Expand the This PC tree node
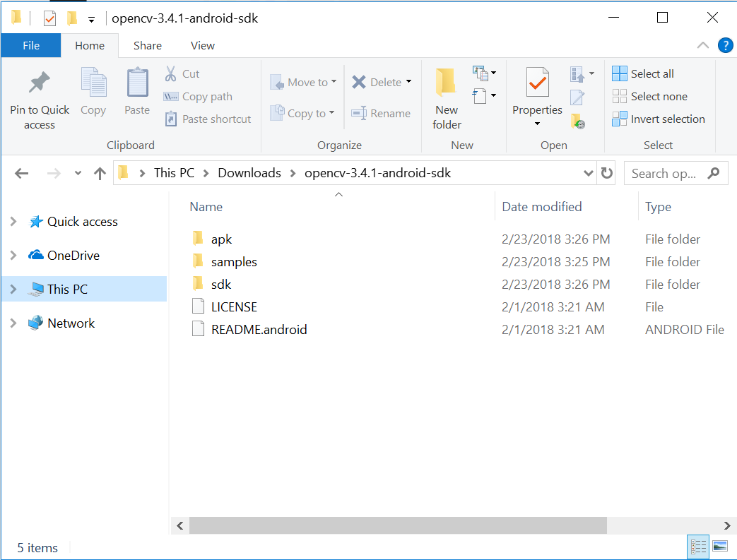Viewport: 737px width, 560px height. [13, 289]
